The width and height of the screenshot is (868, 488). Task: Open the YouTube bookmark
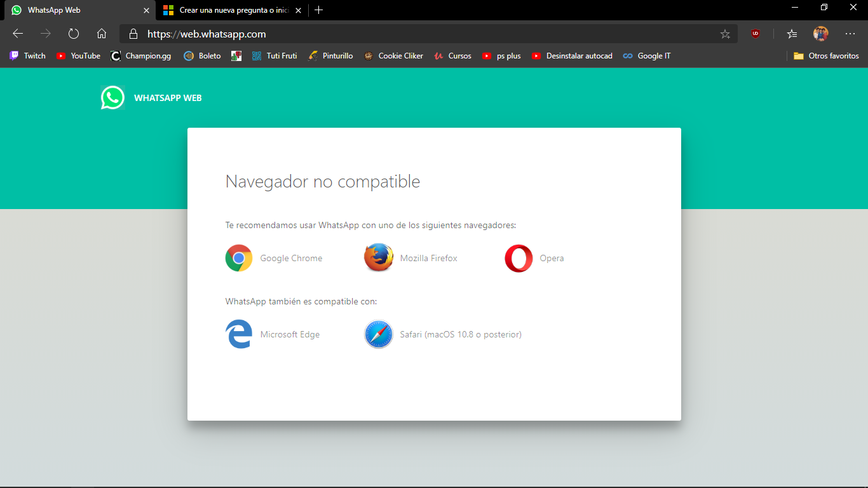(78, 56)
